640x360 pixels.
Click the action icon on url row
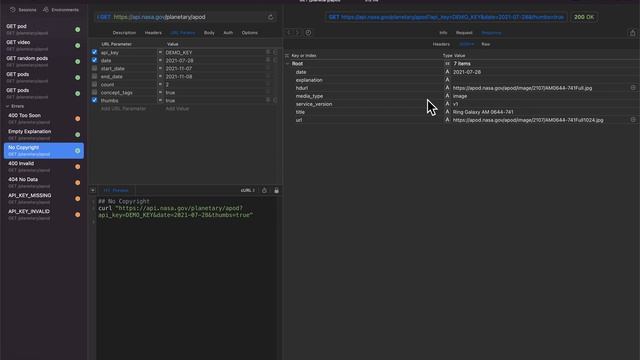[x=633, y=120]
